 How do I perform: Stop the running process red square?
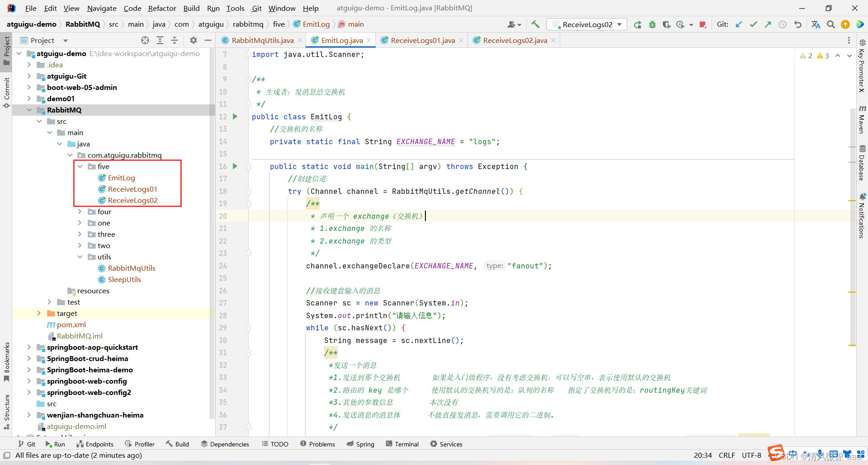point(703,24)
